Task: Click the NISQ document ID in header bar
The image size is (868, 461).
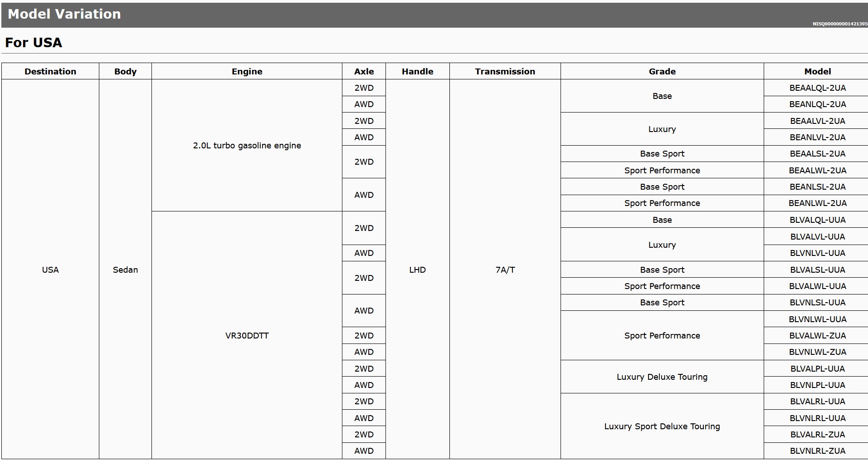Action: pyautogui.click(x=839, y=24)
